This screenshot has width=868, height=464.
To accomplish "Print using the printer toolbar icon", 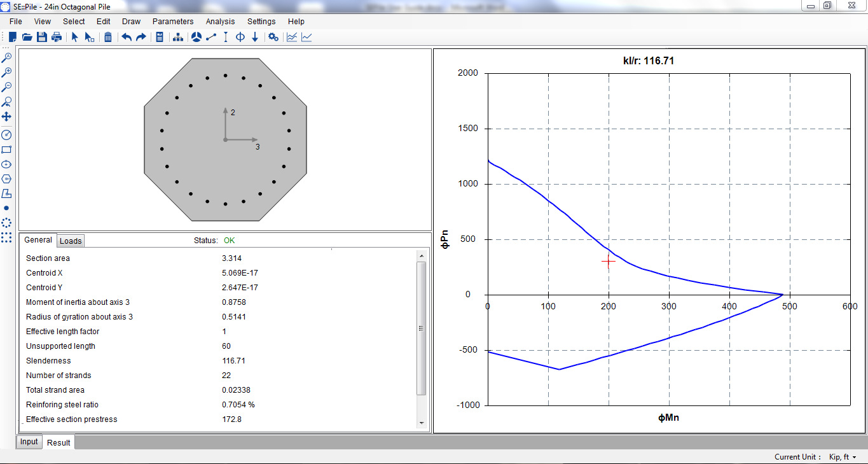I will tap(57, 37).
